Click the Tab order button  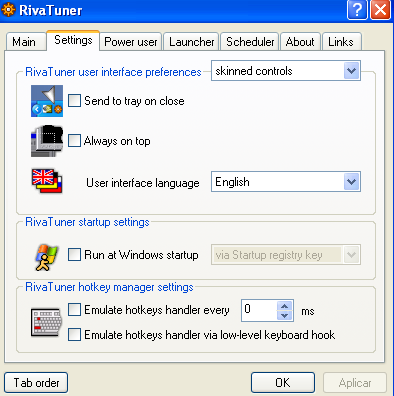click(x=36, y=383)
